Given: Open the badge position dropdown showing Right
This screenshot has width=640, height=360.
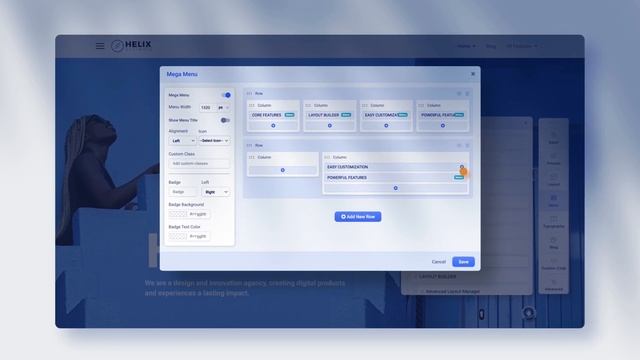Looking at the screenshot, I should point(216,192).
